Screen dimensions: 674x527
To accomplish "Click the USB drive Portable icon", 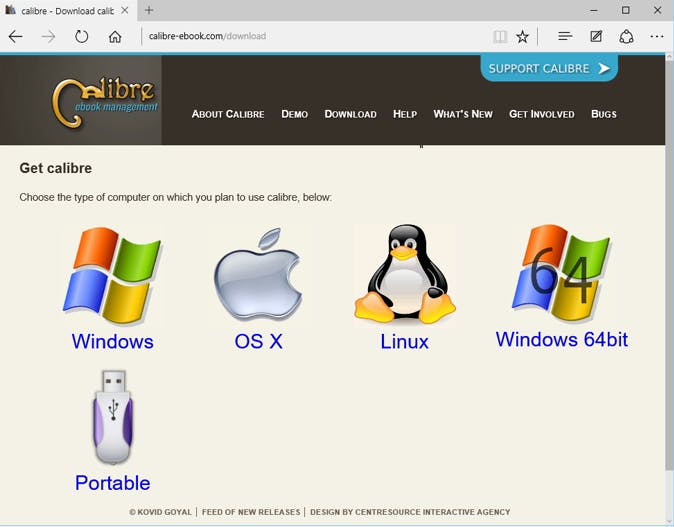I will coord(113,417).
